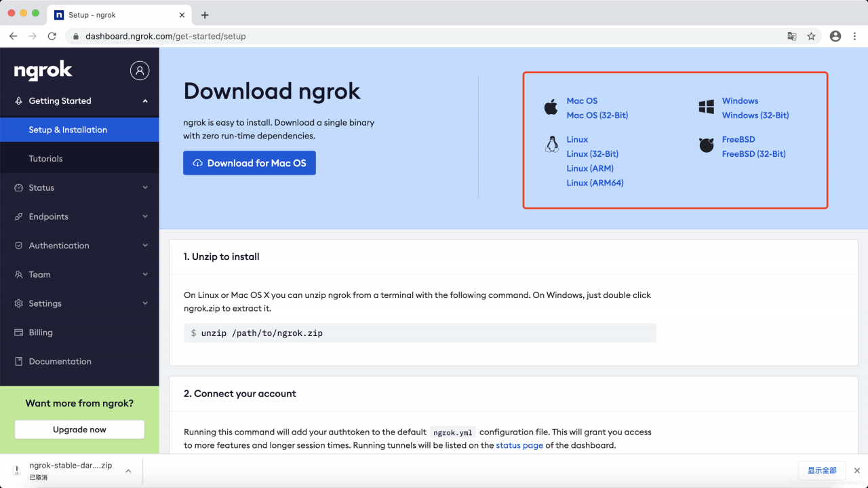Bookmark this page with the star icon
868x488 pixels.
812,36
